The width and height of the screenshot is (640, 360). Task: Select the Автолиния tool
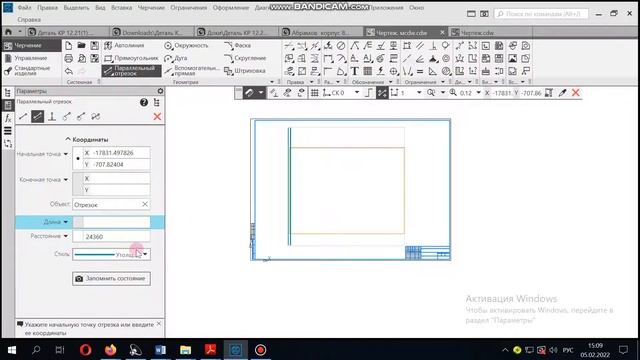(124, 46)
